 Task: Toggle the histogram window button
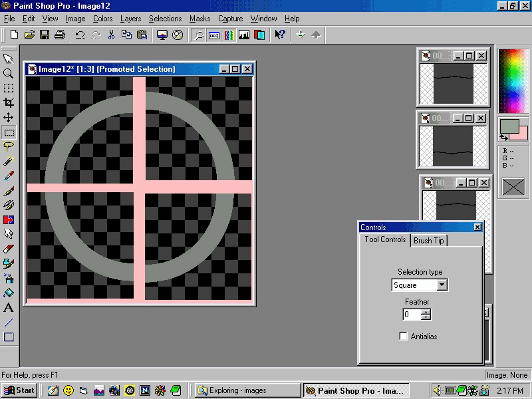pos(244,35)
